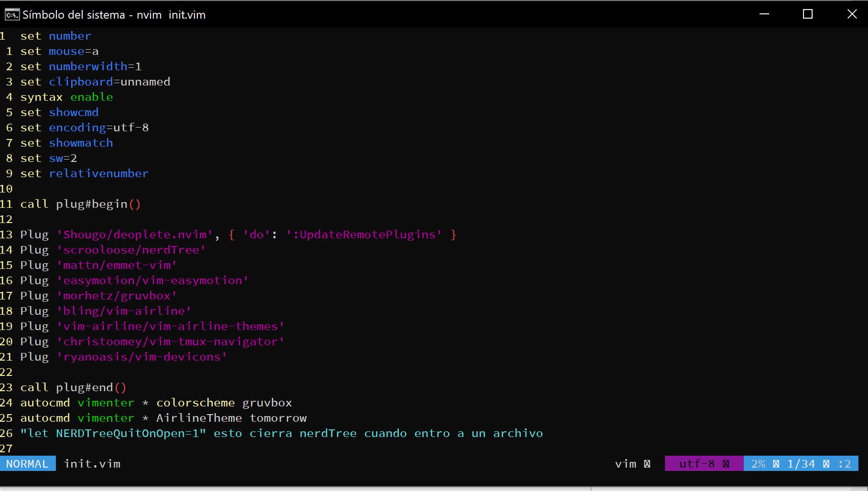The image size is (868, 491).
Task: Click the 'scrooloose/nerdTree' plugin line
Action: 113,250
